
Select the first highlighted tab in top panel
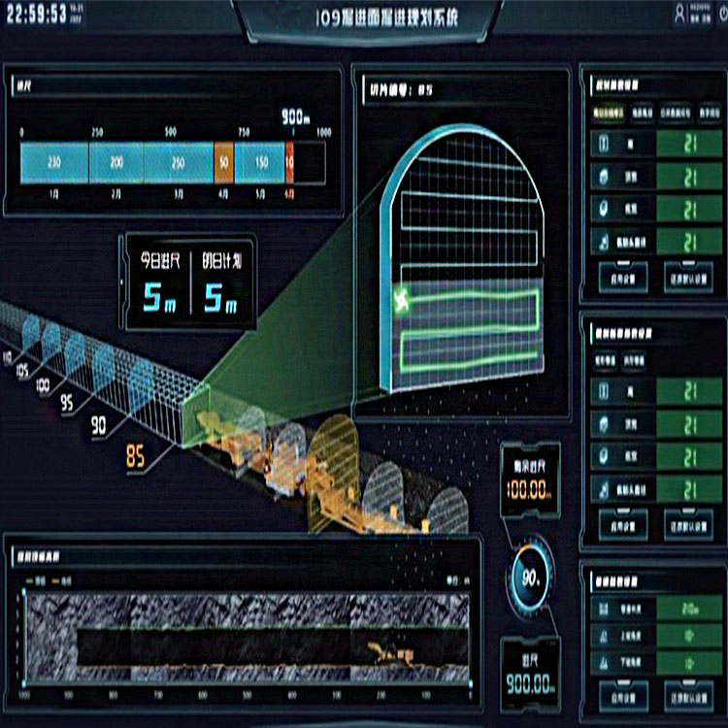click(x=607, y=113)
